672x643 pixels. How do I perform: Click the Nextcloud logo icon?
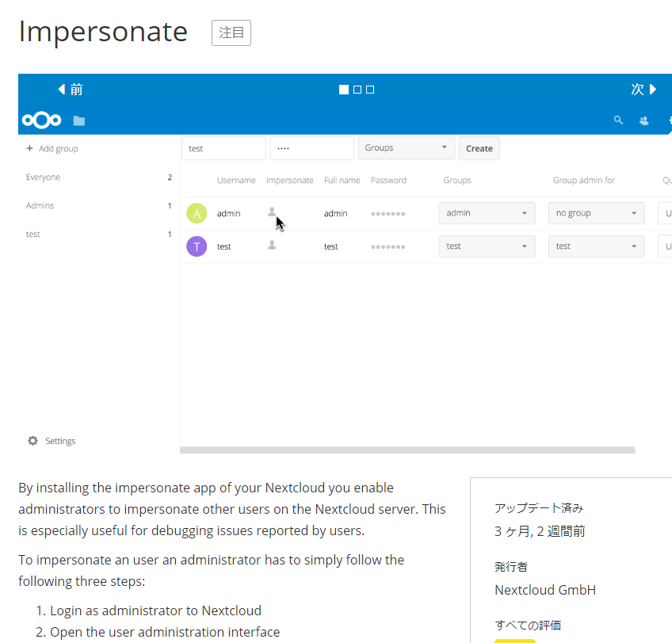41,120
